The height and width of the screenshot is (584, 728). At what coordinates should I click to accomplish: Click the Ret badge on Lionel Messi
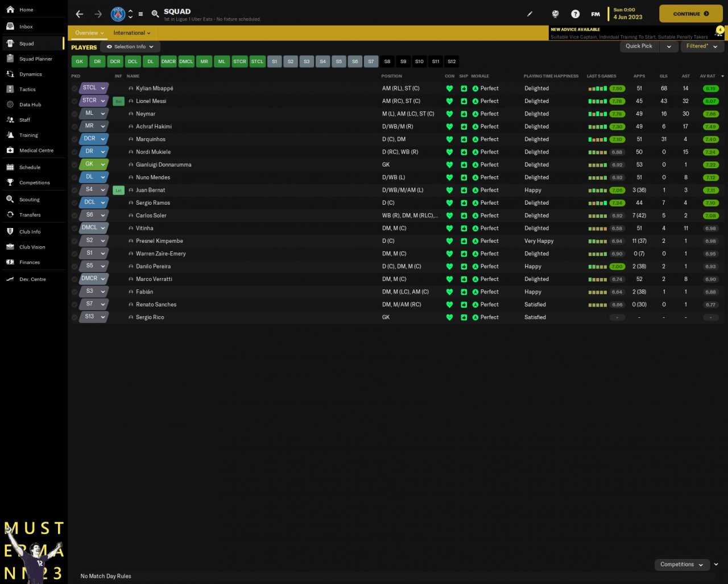click(118, 101)
